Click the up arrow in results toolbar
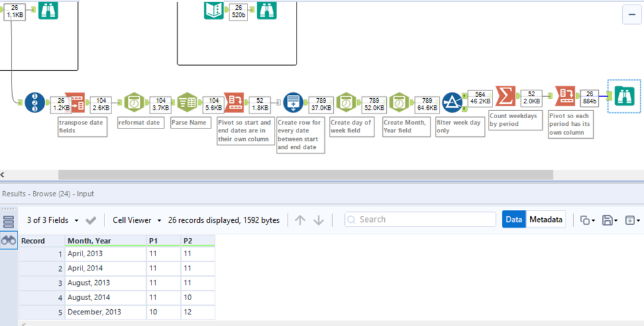Image resolution: width=644 pixels, height=326 pixels. [300, 220]
